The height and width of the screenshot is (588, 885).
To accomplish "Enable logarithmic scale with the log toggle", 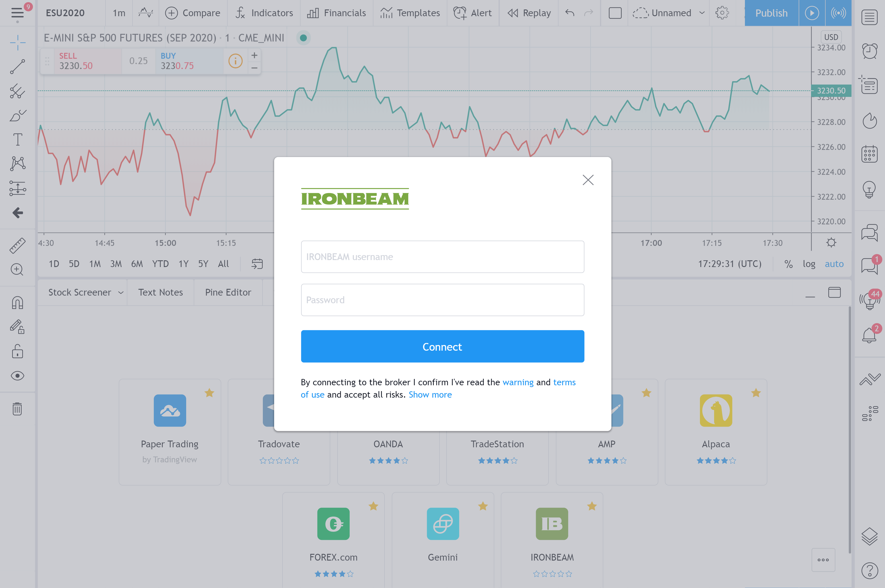I will (x=809, y=264).
